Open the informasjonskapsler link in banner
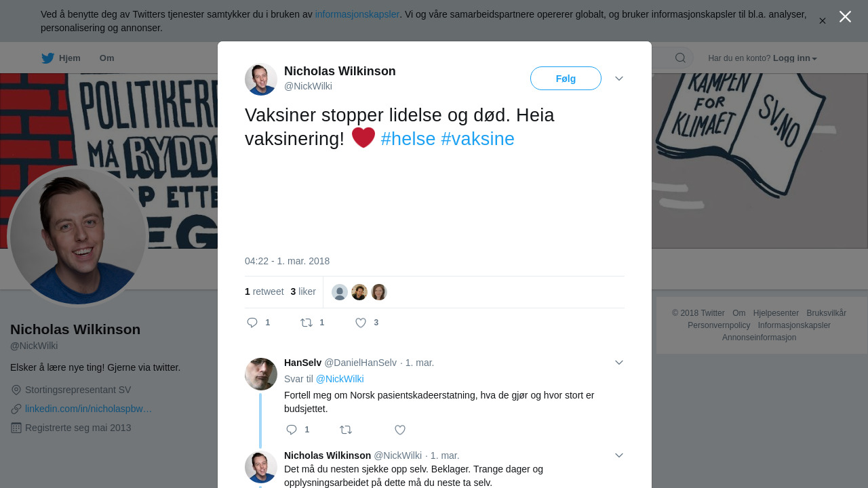868x488 pixels. (357, 14)
